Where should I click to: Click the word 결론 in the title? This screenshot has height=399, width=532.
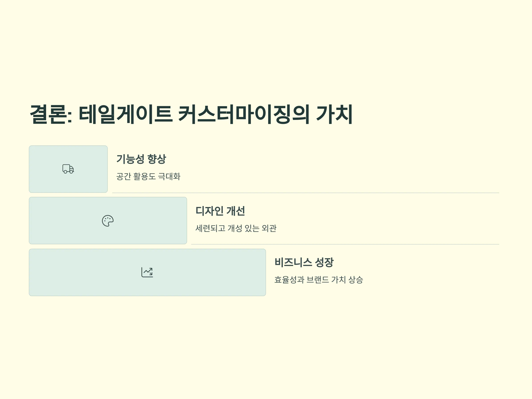[x=48, y=114]
